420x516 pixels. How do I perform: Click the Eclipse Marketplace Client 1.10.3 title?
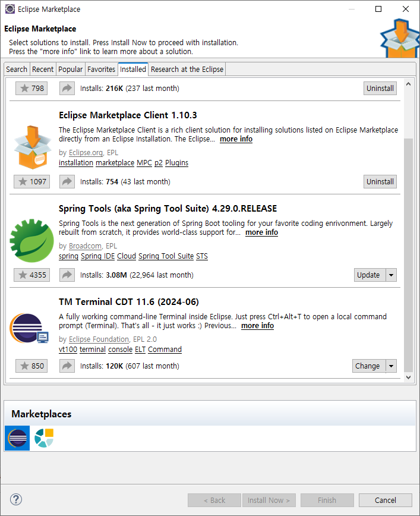128,115
